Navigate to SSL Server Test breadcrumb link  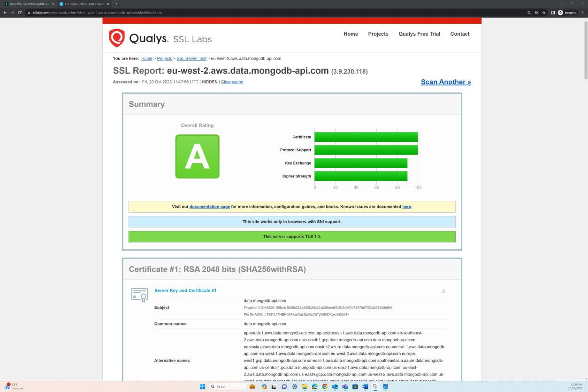(191, 58)
